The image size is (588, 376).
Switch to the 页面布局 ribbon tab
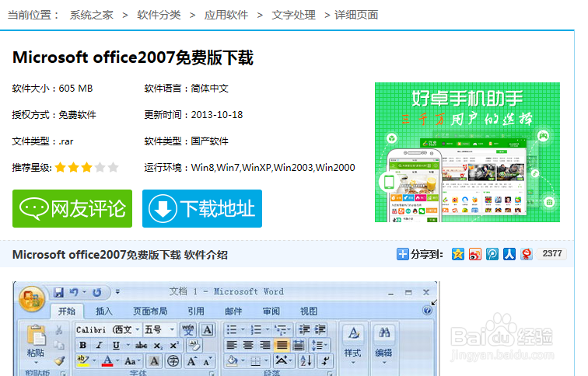150,312
